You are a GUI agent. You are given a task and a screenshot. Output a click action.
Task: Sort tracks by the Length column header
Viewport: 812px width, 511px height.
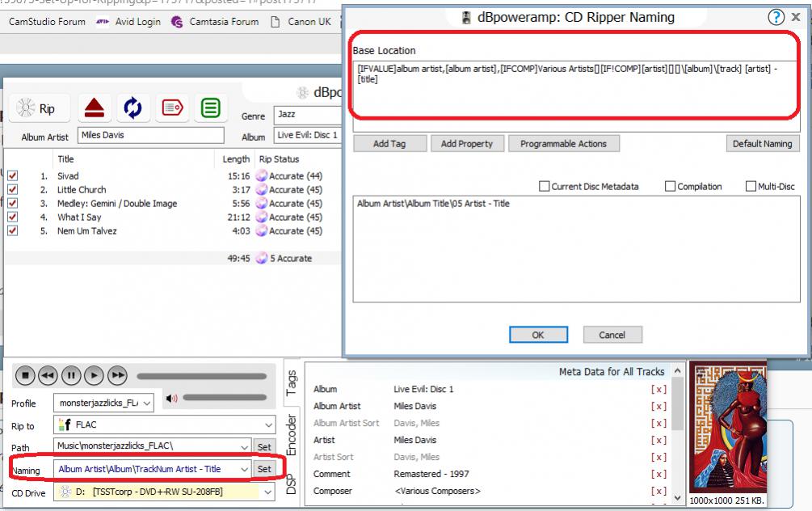click(234, 159)
